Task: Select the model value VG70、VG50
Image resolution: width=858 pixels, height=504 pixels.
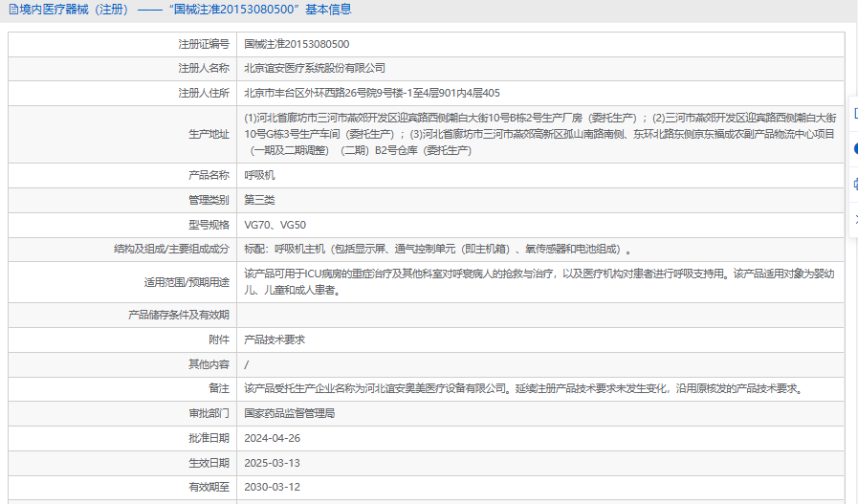Action: [x=275, y=225]
